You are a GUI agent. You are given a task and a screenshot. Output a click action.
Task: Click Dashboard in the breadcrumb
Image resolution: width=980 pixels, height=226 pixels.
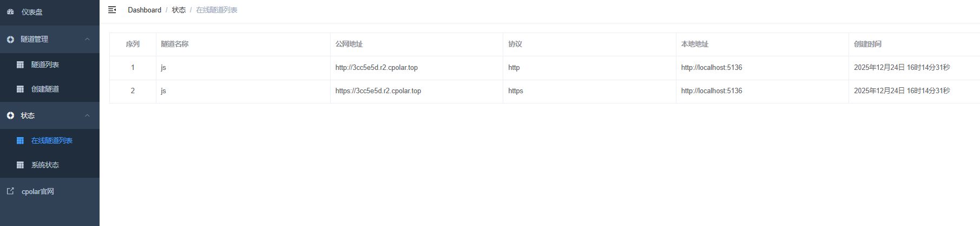(x=144, y=10)
